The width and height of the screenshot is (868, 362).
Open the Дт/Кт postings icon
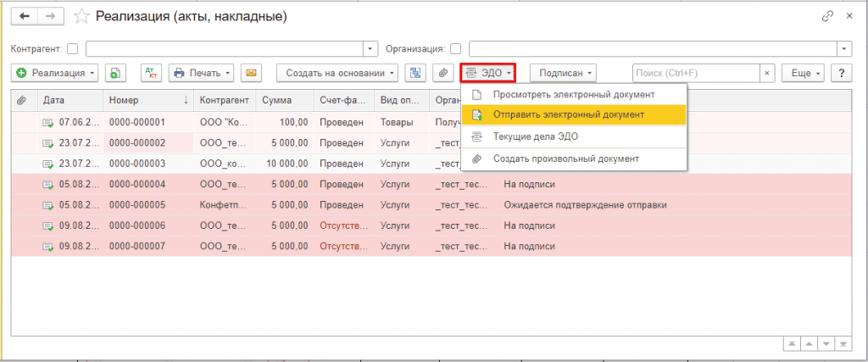(149, 73)
